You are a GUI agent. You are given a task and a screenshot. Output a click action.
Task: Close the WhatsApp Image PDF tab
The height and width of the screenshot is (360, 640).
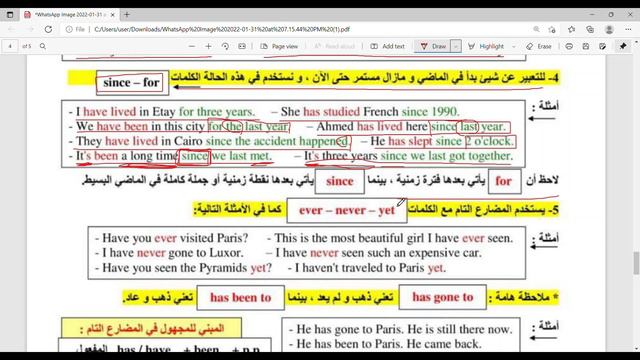pyautogui.click(x=113, y=15)
